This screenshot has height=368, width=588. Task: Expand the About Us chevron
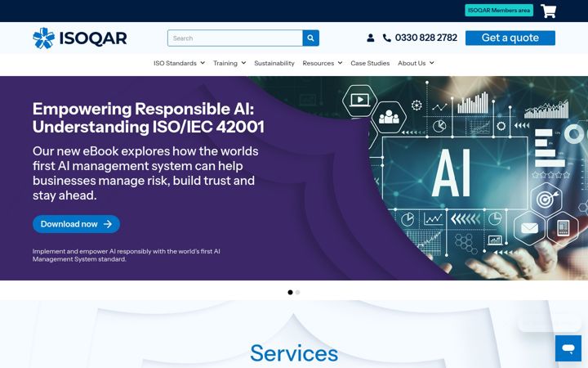pos(432,63)
